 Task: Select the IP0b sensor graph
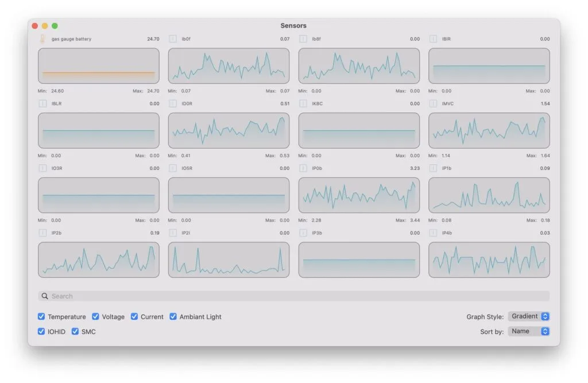(359, 195)
